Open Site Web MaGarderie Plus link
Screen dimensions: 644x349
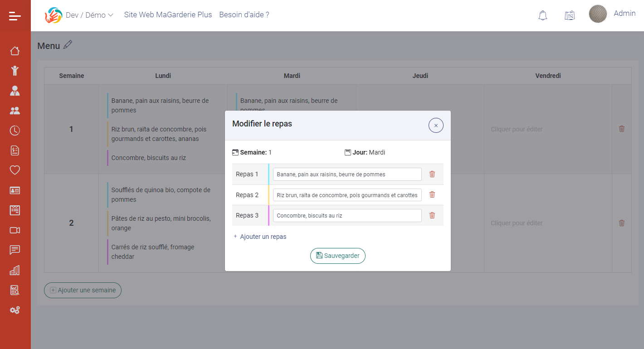click(x=168, y=15)
